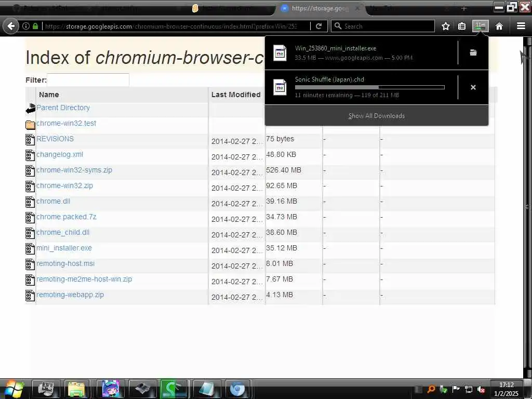Toggle the Downloads toolbar button showing 11m
The image size is (532, 399).
[481, 26]
